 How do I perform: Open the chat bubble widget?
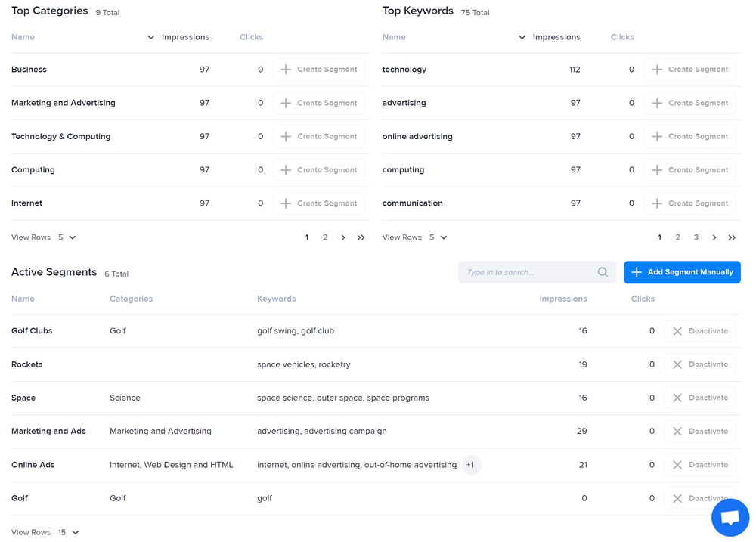click(730, 518)
